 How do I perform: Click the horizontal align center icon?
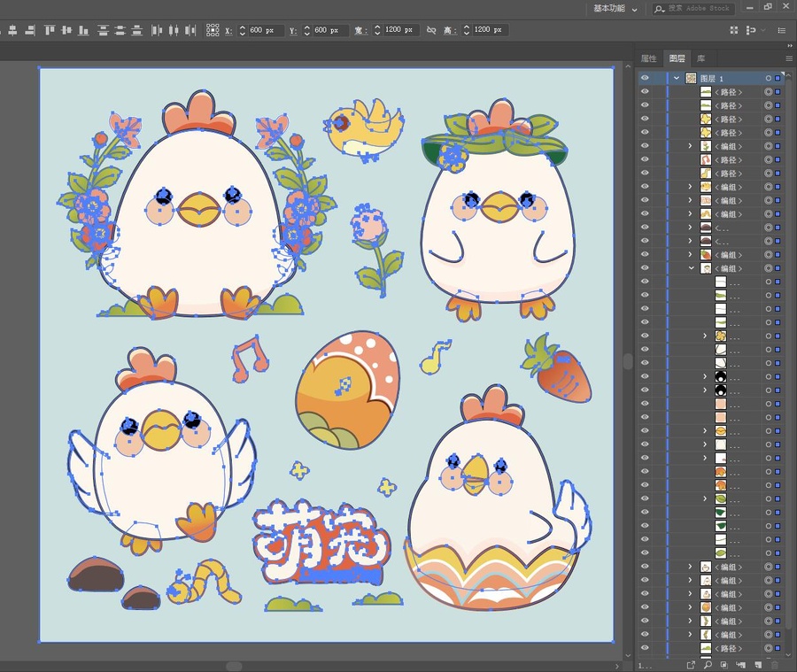[12, 30]
